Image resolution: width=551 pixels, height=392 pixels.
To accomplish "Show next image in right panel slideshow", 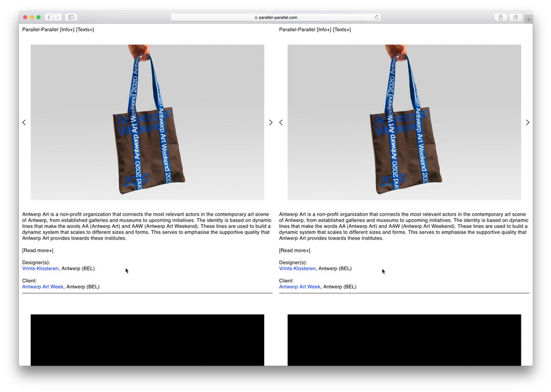I will click(528, 122).
